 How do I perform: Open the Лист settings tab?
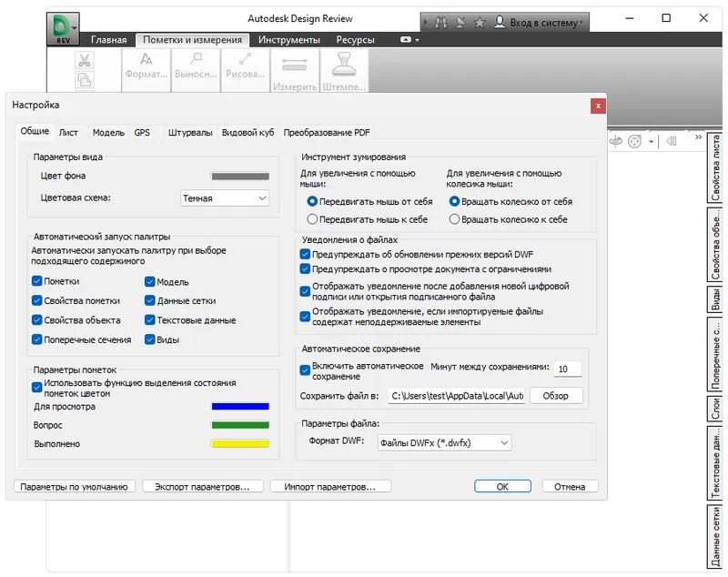(68, 133)
